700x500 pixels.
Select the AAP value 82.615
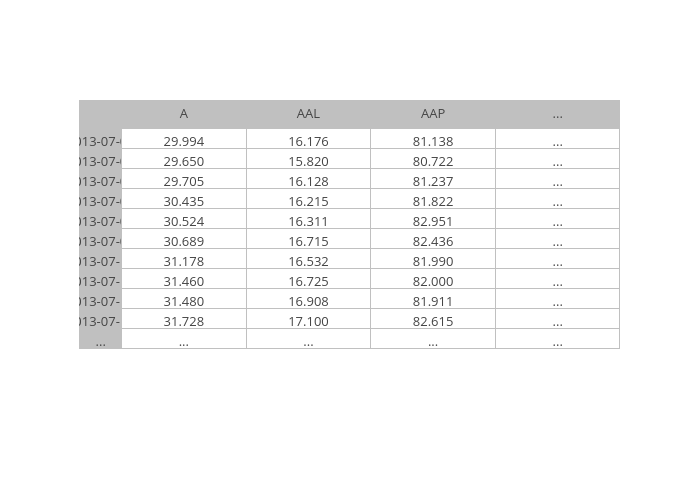(x=433, y=321)
